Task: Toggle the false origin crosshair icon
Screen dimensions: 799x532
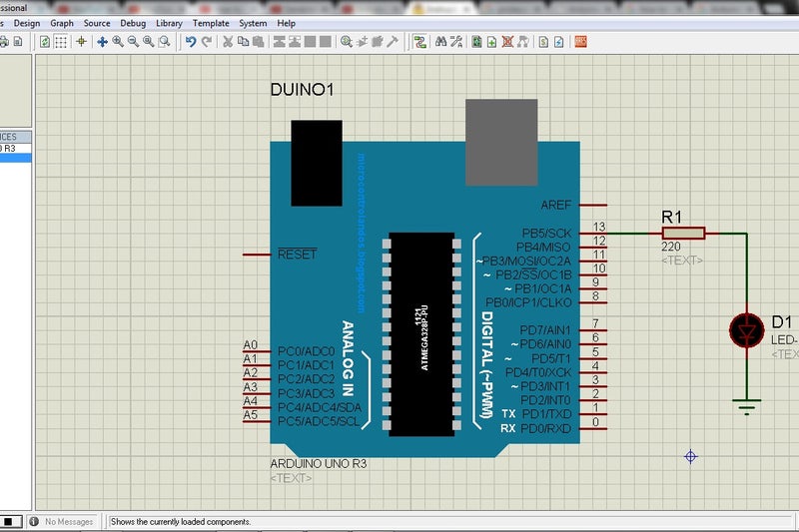Action: [x=81, y=42]
